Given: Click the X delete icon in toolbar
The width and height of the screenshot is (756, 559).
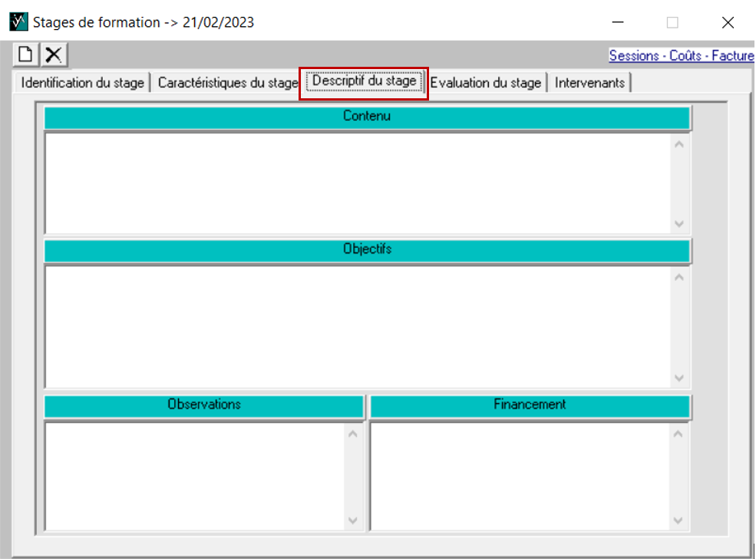Looking at the screenshot, I should pyautogui.click(x=53, y=55).
